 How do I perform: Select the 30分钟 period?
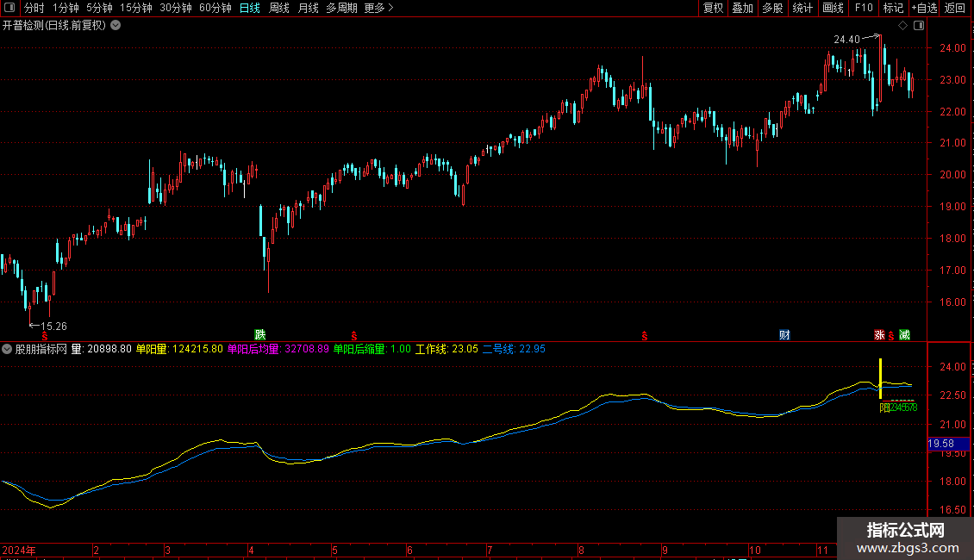pyautogui.click(x=176, y=8)
